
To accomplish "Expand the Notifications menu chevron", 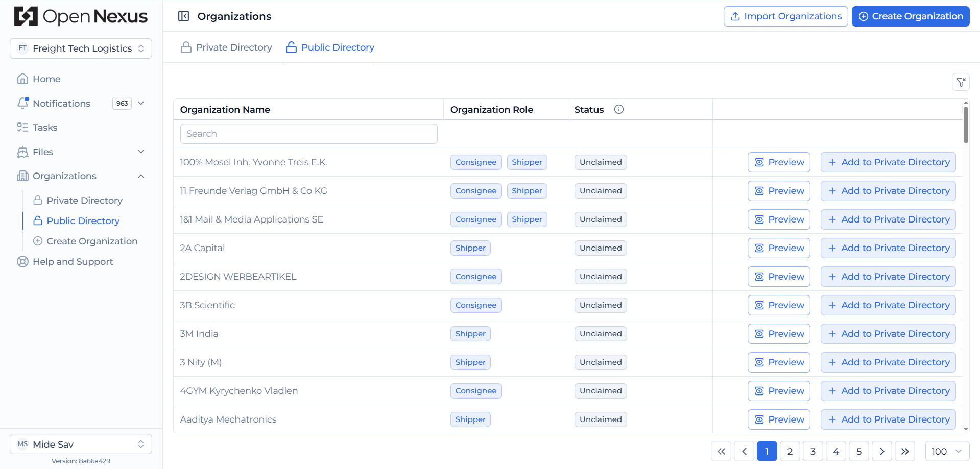I will point(141,103).
